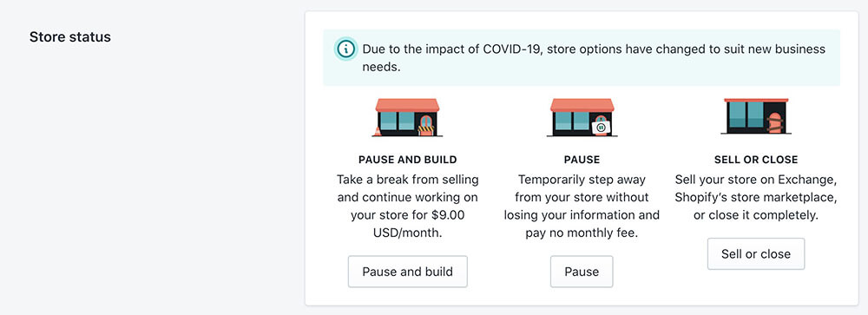868x315 pixels.
Task: Click the "$9.00 USD/month" description text
Action: click(407, 224)
